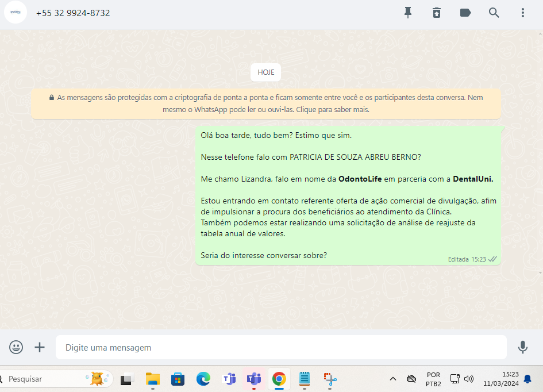
Task: Open the emoji picker smiley icon
Action: pyautogui.click(x=16, y=347)
